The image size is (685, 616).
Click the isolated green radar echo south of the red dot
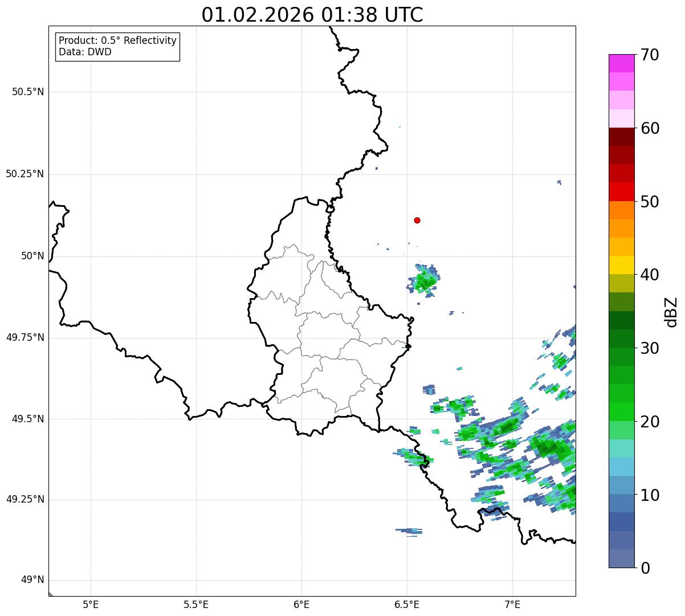425,280
